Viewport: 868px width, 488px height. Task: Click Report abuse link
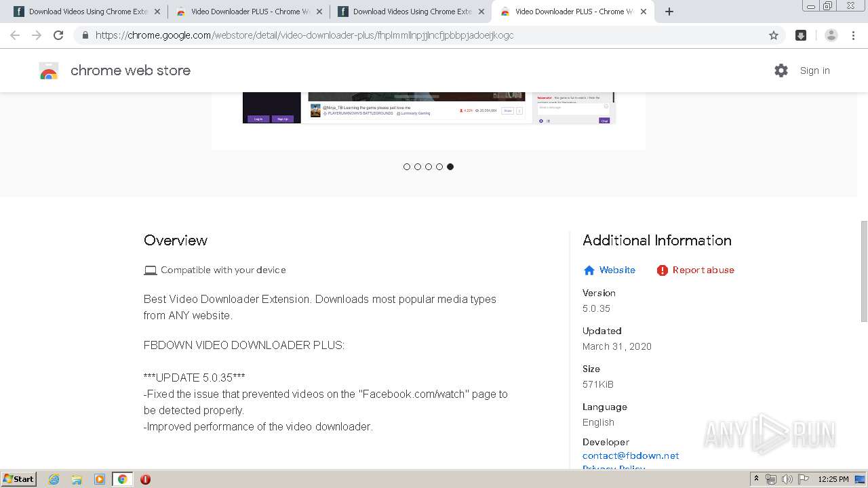tap(703, 270)
